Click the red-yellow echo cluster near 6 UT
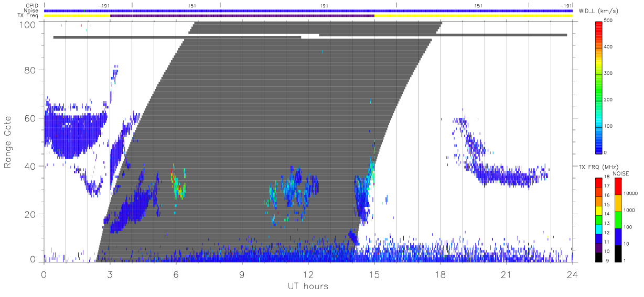The image size is (644, 297). click(179, 182)
